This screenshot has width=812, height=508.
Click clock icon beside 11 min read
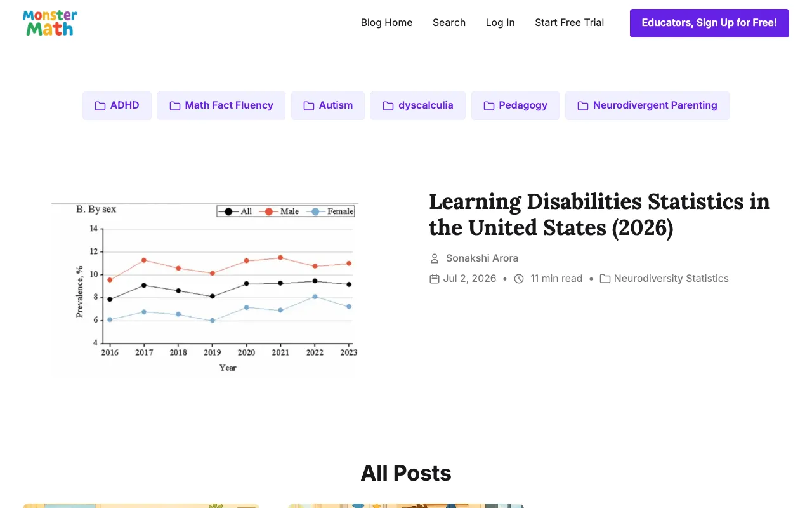(x=519, y=279)
